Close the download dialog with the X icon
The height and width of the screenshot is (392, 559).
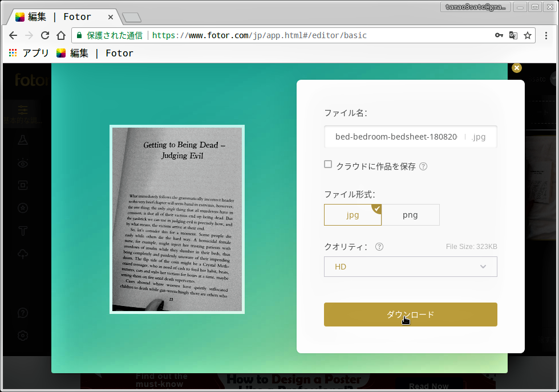(x=517, y=68)
